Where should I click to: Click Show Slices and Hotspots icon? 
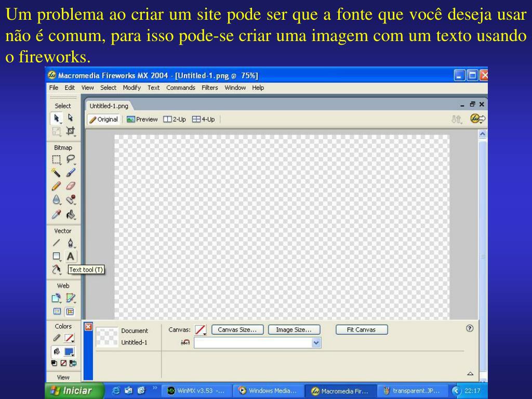70,312
